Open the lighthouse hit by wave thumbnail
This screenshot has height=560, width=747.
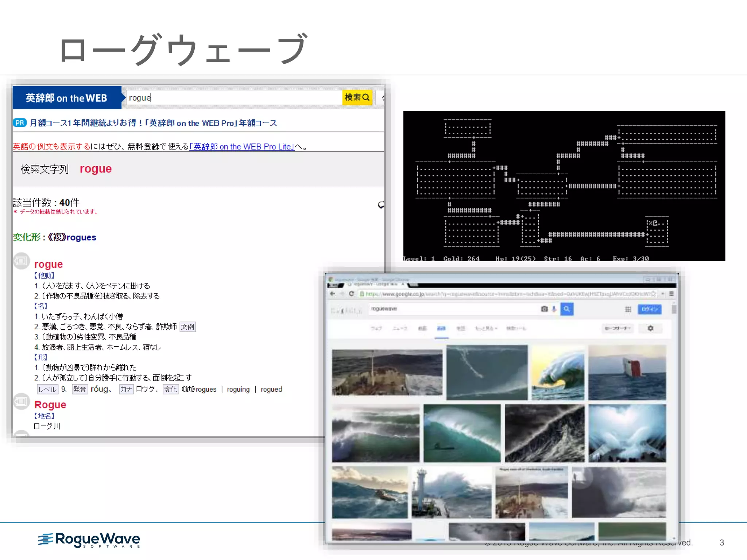click(x=452, y=492)
